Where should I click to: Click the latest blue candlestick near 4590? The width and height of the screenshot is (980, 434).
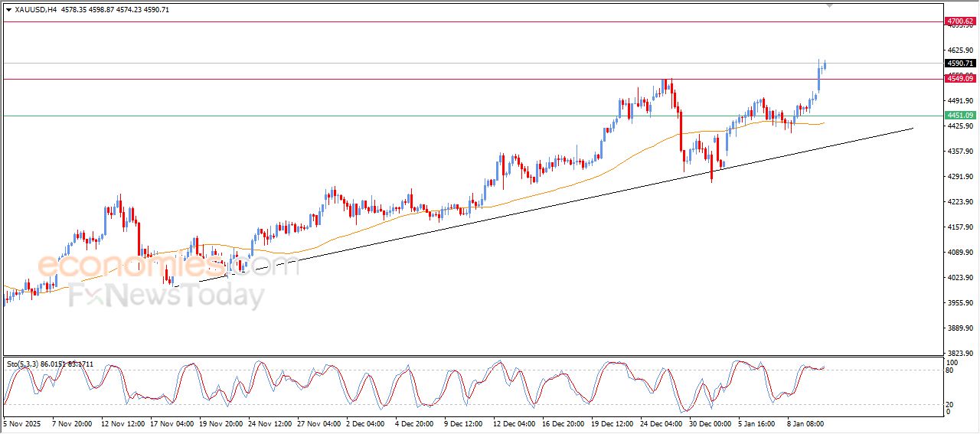click(825, 65)
